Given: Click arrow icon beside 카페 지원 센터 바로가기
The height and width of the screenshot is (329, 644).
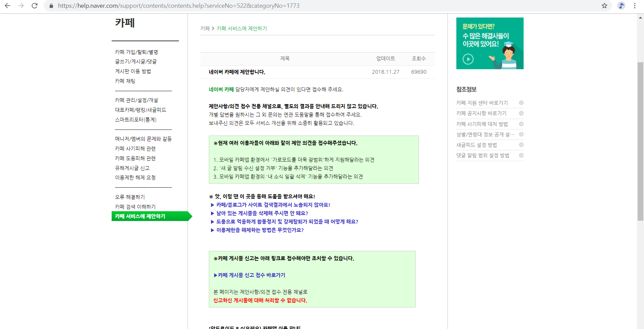Looking at the screenshot, I should pos(521,103).
